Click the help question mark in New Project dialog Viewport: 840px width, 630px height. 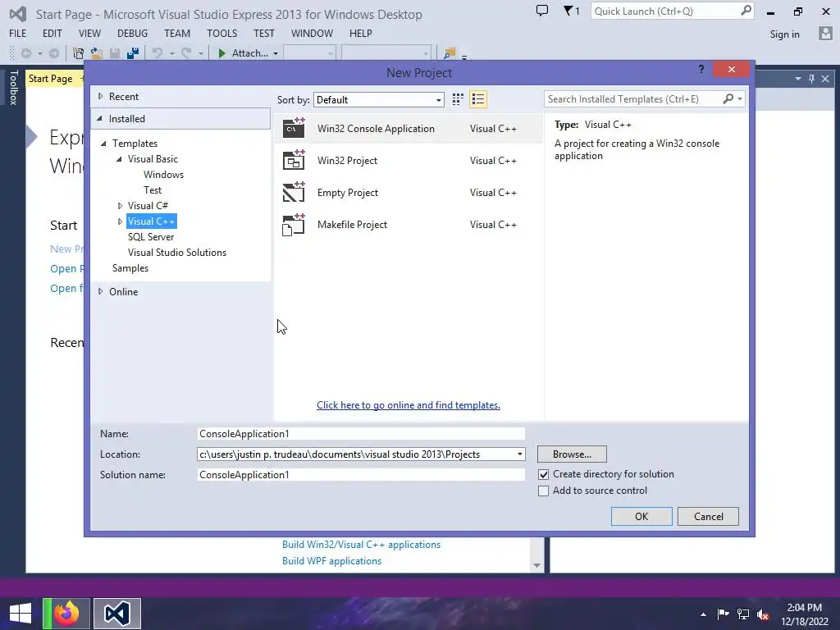(x=701, y=69)
